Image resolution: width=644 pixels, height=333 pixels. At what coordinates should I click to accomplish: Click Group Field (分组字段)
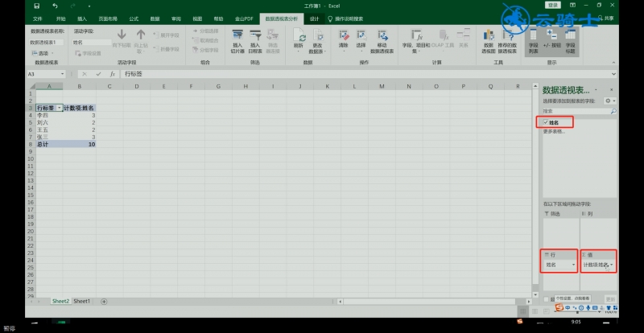pos(205,50)
